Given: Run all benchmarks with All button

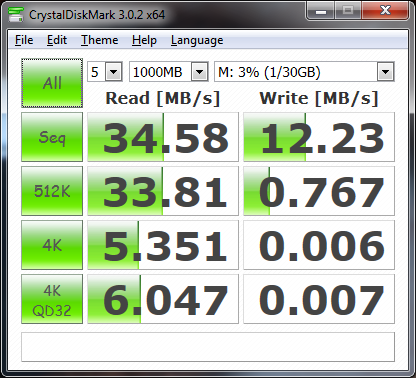Looking at the screenshot, I should (52, 83).
